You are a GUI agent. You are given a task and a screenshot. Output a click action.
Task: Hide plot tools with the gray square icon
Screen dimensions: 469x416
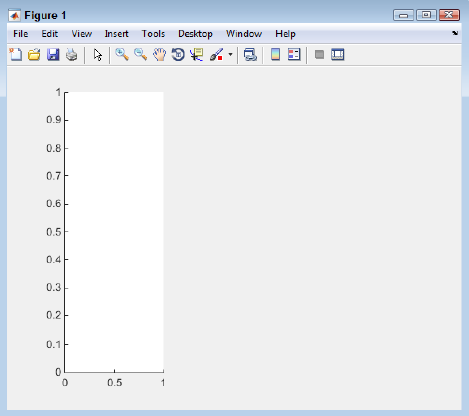[319, 54]
